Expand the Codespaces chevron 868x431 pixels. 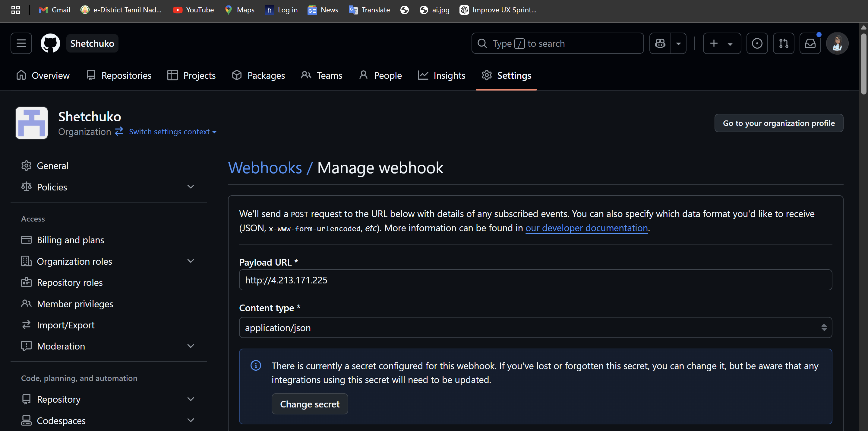tap(191, 420)
